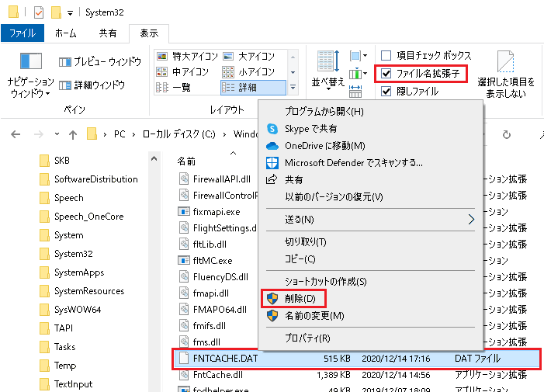
Task: Open the Recent locations dropdown arrow
Action: pos(57,134)
